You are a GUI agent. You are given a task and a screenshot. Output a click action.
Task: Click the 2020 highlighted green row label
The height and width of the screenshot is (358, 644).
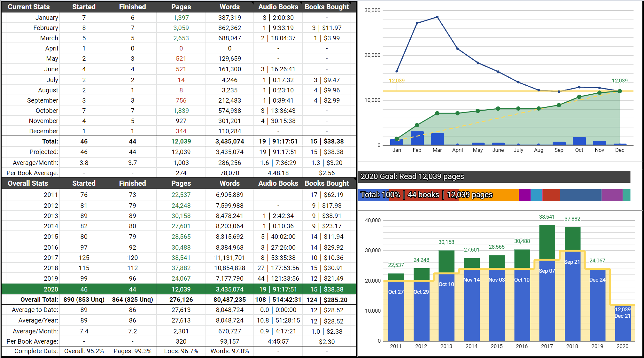[51, 289]
